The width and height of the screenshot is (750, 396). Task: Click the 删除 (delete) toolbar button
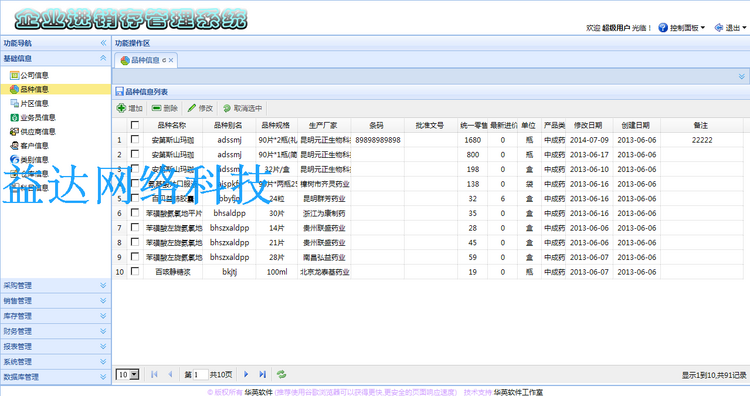(165, 108)
